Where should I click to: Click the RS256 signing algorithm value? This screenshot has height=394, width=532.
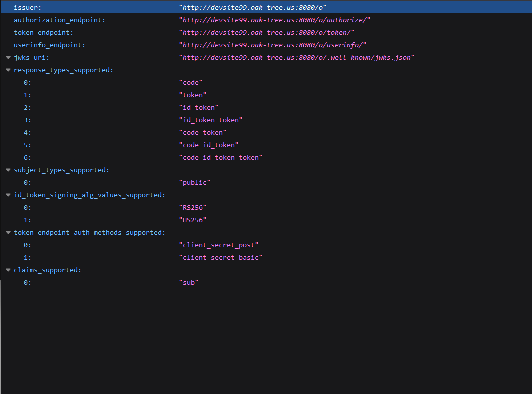pyautogui.click(x=193, y=207)
